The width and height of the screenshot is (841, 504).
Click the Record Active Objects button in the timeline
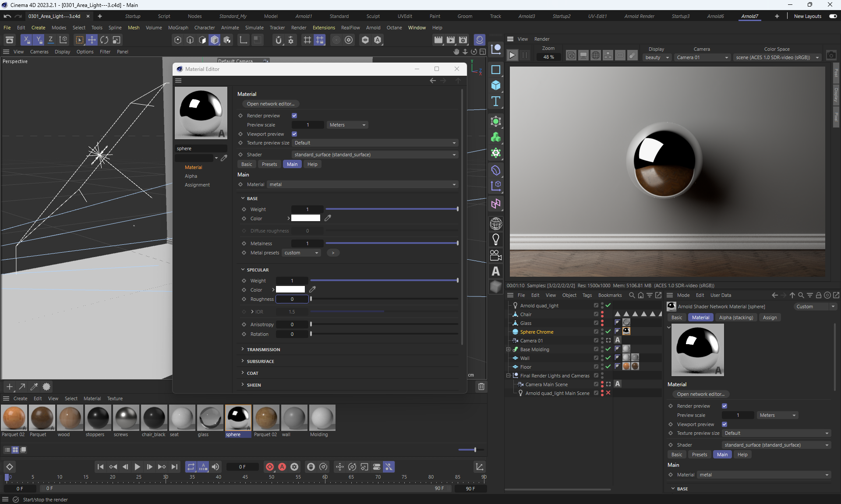click(270, 467)
